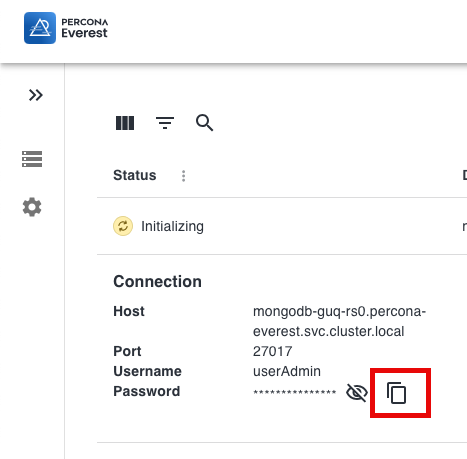Sort by Status column header
Image resolution: width=467 pixels, height=459 pixels.
(x=135, y=175)
